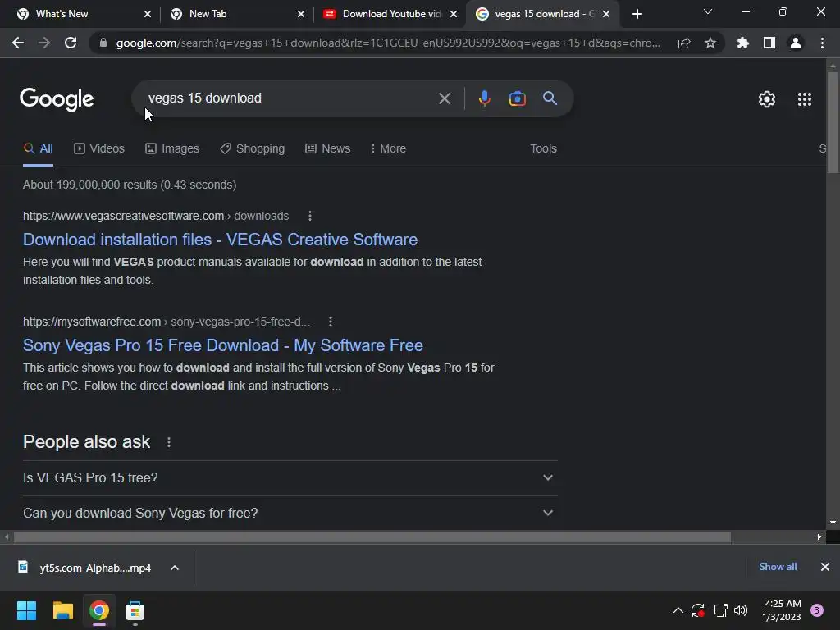Open the volume control in tray
840x630 pixels.
[x=741, y=610]
